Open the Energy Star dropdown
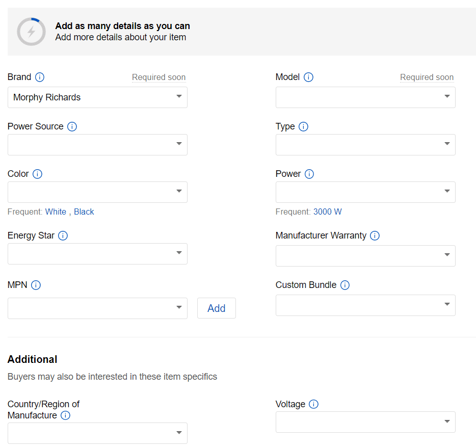This screenshot has width=476, height=448. [97, 254]
